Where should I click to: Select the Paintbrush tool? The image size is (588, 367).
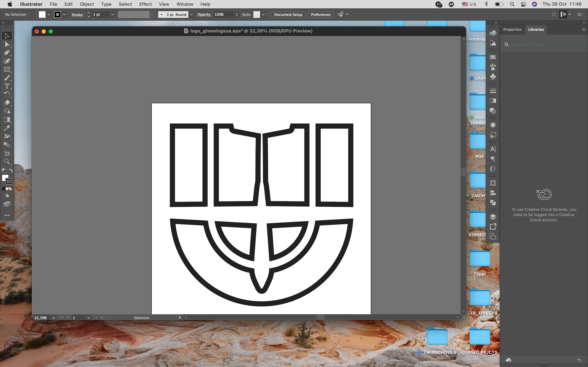pos(7,78)
